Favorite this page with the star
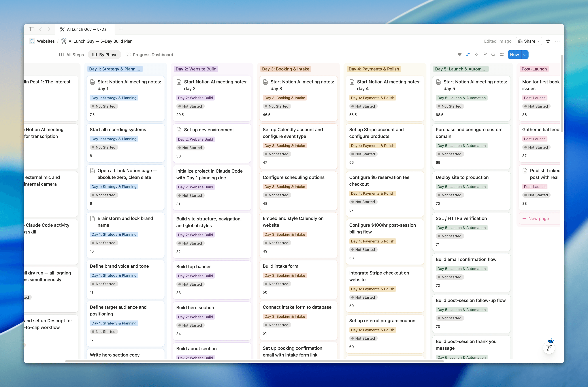Screen dimensions: 588x387 pos(548,41)
